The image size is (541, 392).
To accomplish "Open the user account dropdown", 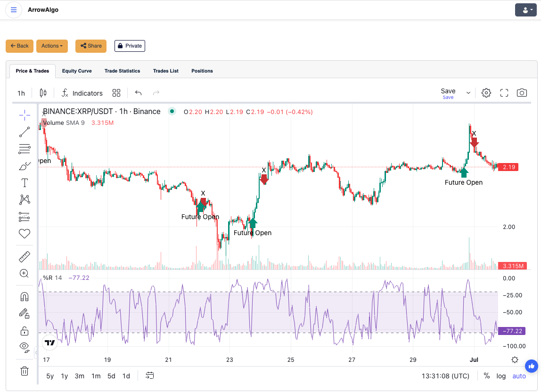I will (525, 10).
